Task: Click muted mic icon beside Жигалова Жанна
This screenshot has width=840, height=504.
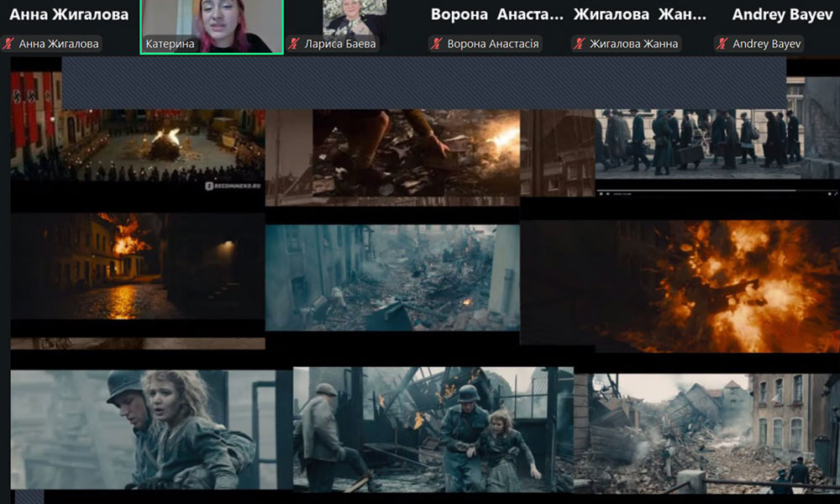Action: (580, 44)
